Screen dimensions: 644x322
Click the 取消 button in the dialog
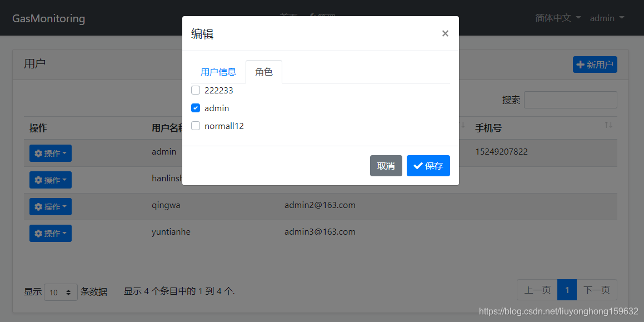[386, 165]
